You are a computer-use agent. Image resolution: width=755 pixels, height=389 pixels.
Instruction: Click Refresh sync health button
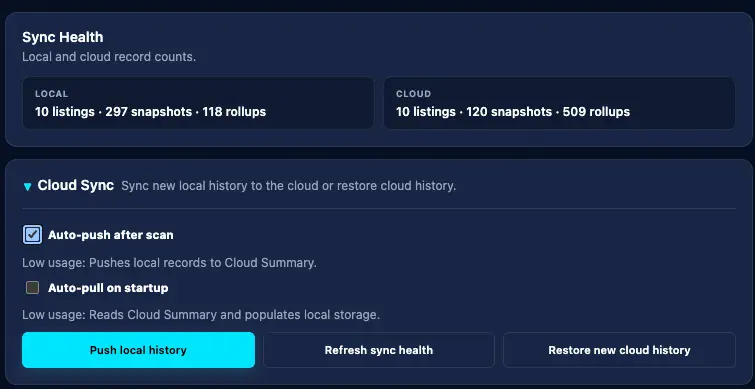coord(378,350)
